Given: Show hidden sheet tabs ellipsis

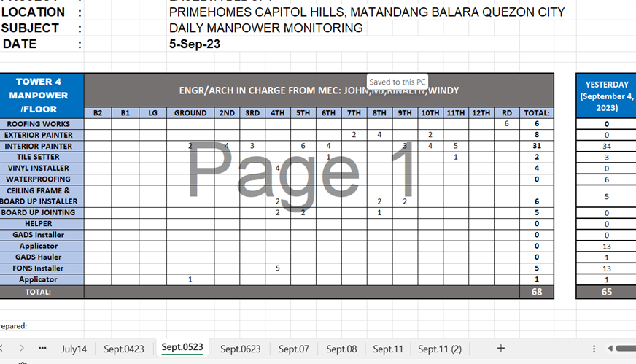Looking at the screenshot, I should [x=42, y=348].
